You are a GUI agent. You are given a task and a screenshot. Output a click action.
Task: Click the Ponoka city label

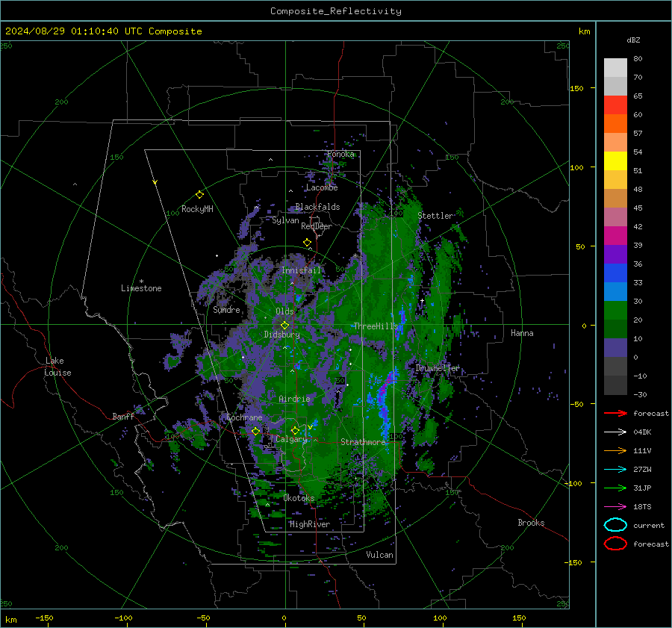340,154
